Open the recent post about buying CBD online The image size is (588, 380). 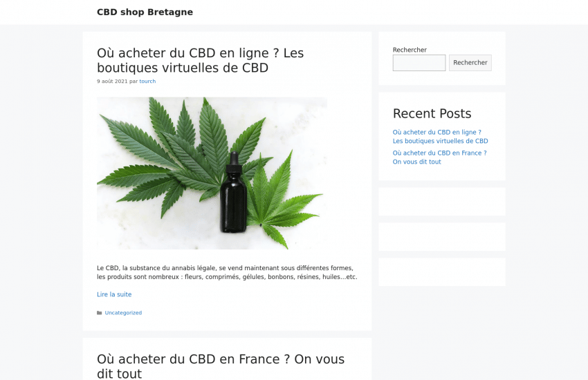[440, 137]
